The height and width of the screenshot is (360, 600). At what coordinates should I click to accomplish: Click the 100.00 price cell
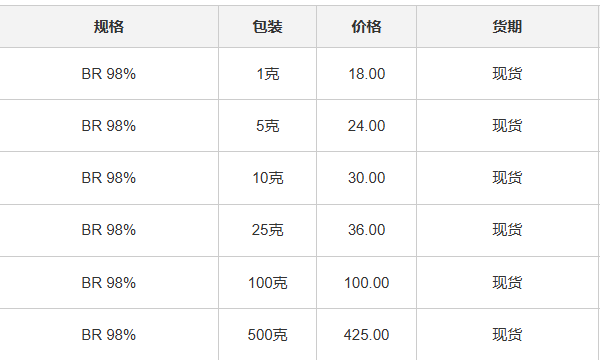[366, 283]
